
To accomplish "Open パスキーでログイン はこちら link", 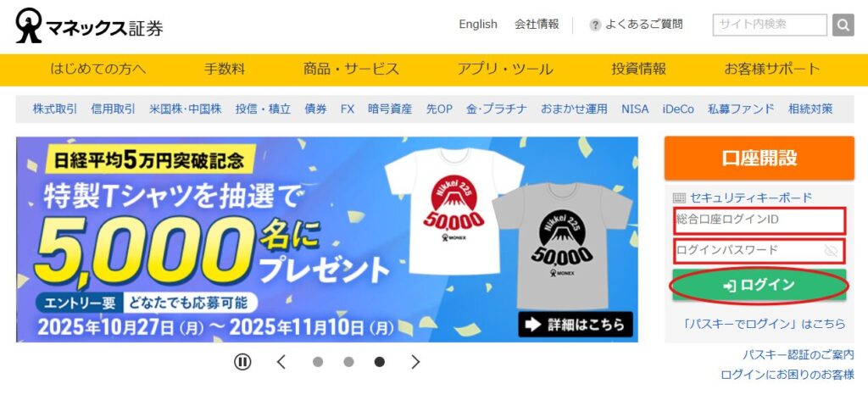I will pos(765,324).
